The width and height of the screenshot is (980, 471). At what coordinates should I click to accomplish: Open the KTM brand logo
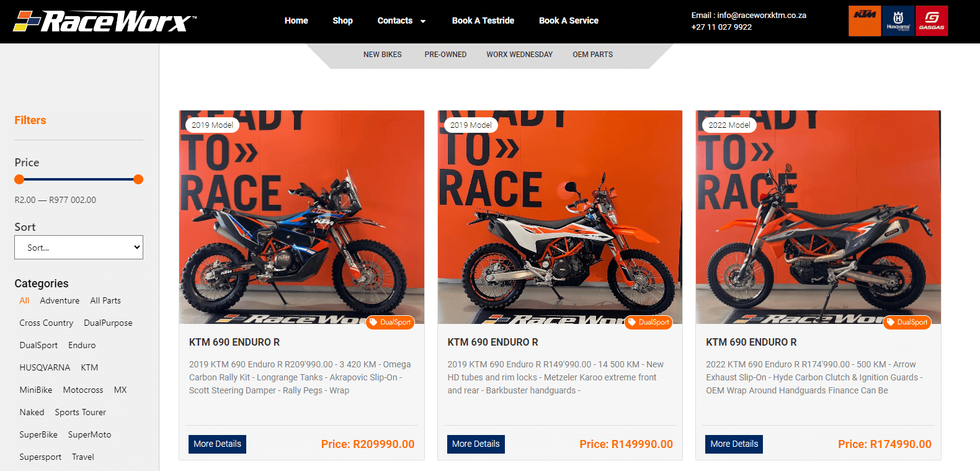click(865, 21)
